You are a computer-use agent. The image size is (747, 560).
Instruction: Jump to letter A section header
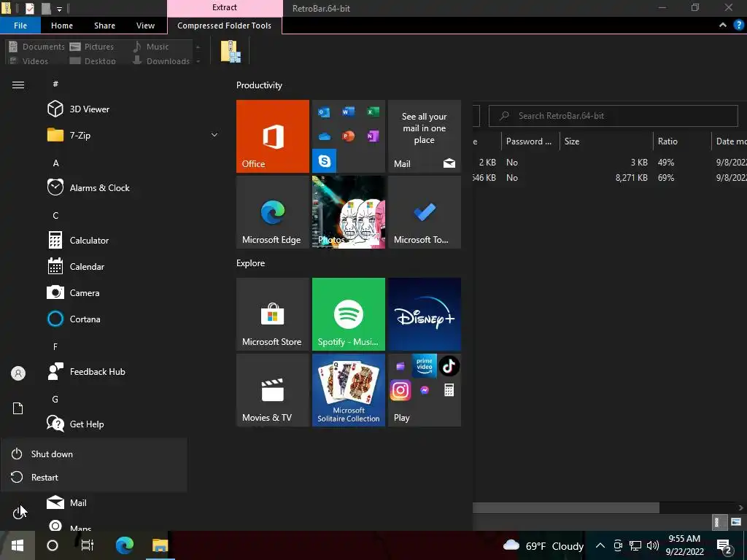click(55, 163)
